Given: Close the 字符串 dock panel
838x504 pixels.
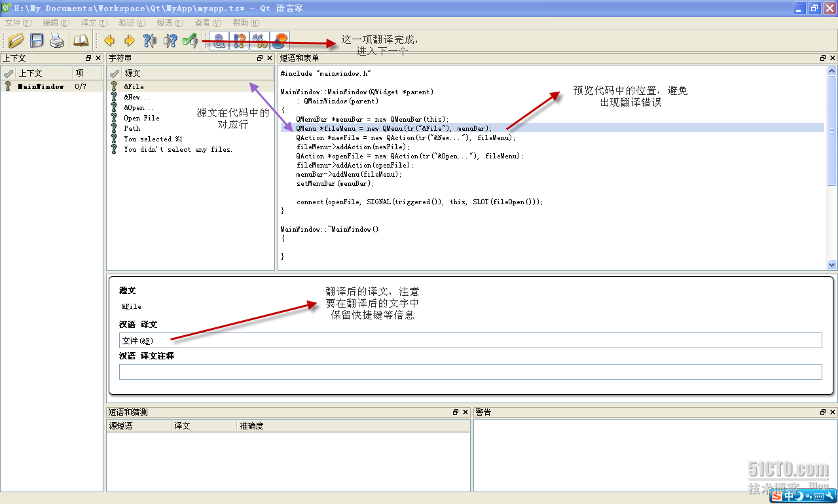Looking at the screenshot, I should [x=270, y=58].
